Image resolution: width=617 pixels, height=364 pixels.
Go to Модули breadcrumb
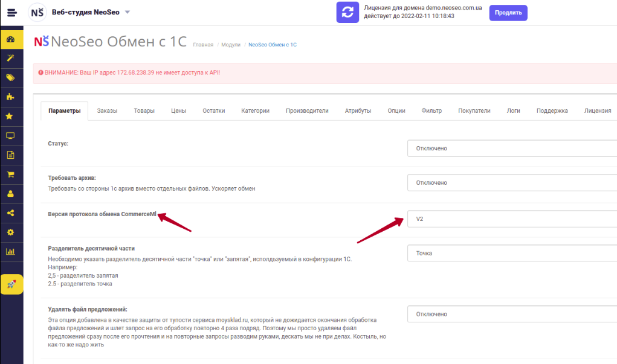pos(231,45)
